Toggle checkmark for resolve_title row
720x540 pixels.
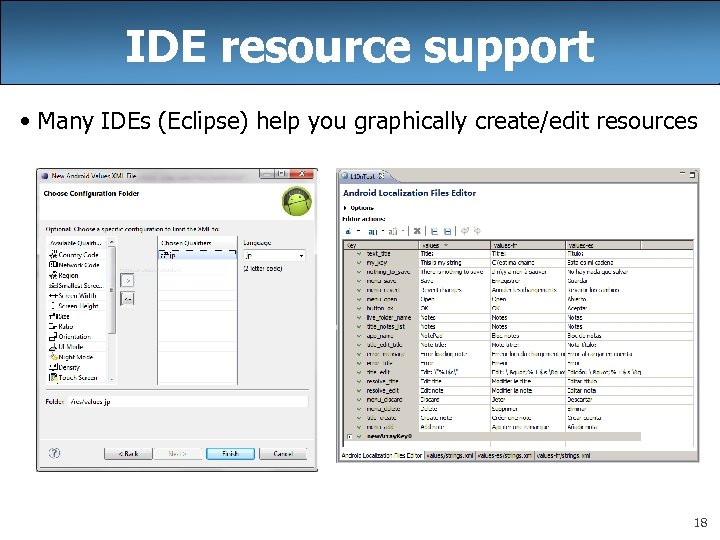[x=359, y=382]
